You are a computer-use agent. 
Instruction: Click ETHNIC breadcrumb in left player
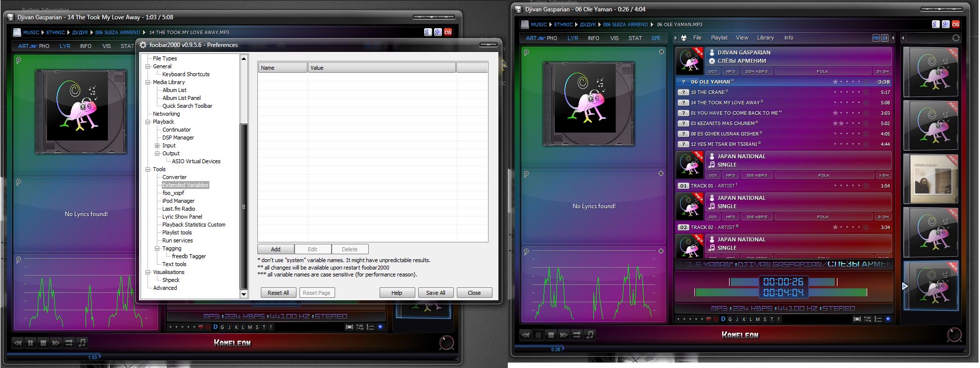(55, 32)
